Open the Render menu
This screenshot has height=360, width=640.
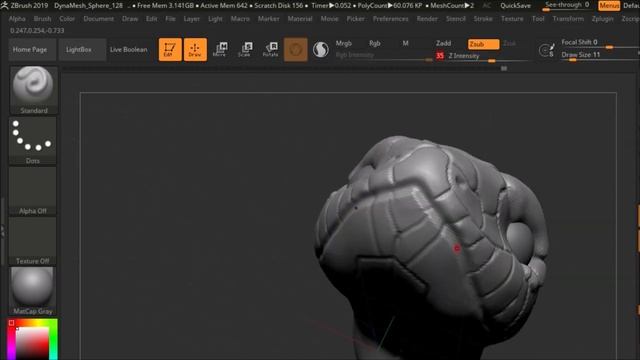427,19
